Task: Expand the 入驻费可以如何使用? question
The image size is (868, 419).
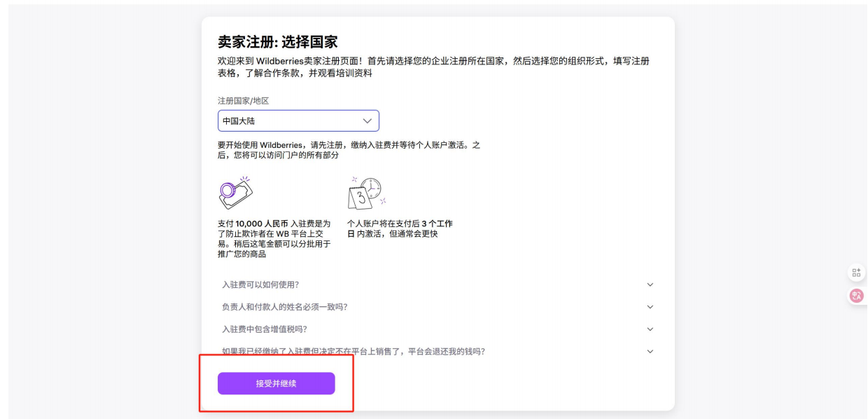Action: pos(437,284)
